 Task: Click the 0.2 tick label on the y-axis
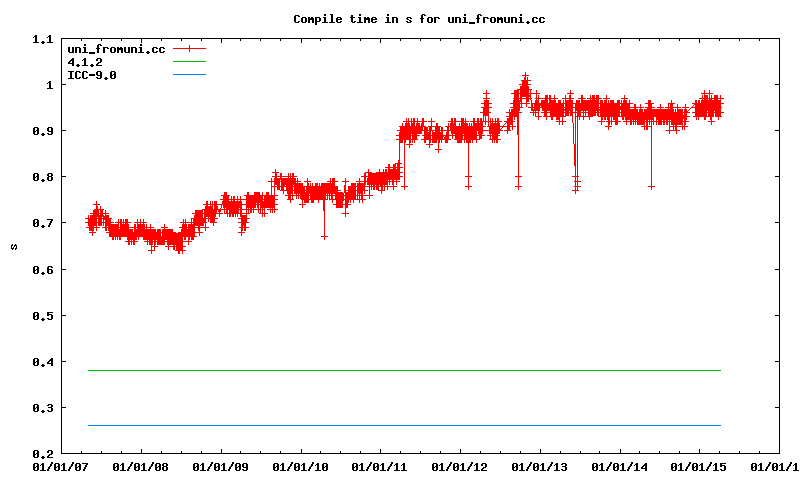[x=42, y=453]
